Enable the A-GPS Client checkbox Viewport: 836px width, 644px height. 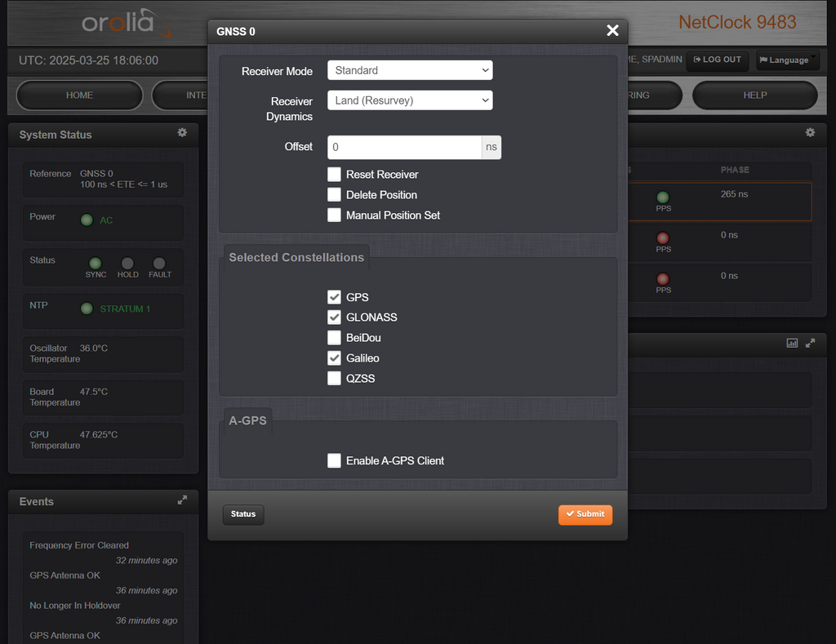(x=334, y=460)
